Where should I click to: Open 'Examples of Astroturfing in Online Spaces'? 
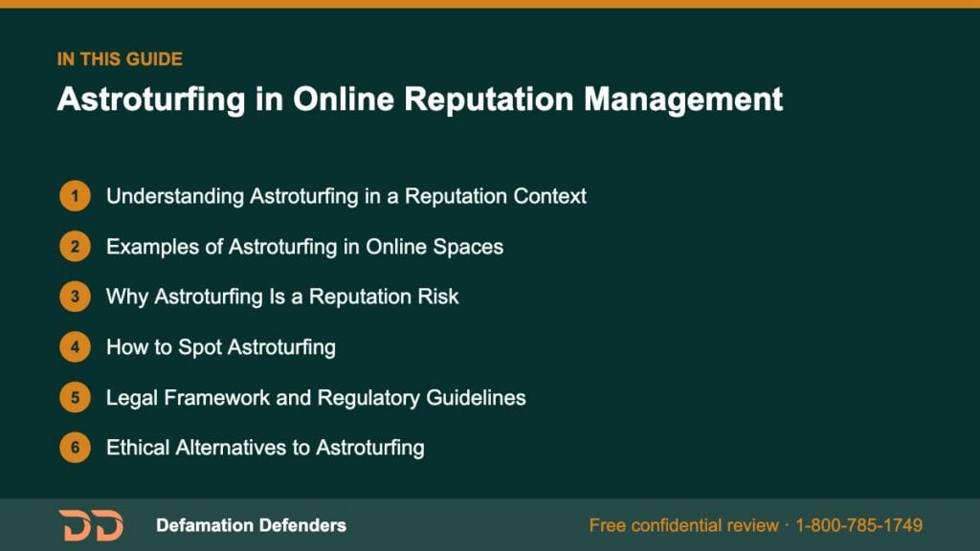tap(304, 247)
